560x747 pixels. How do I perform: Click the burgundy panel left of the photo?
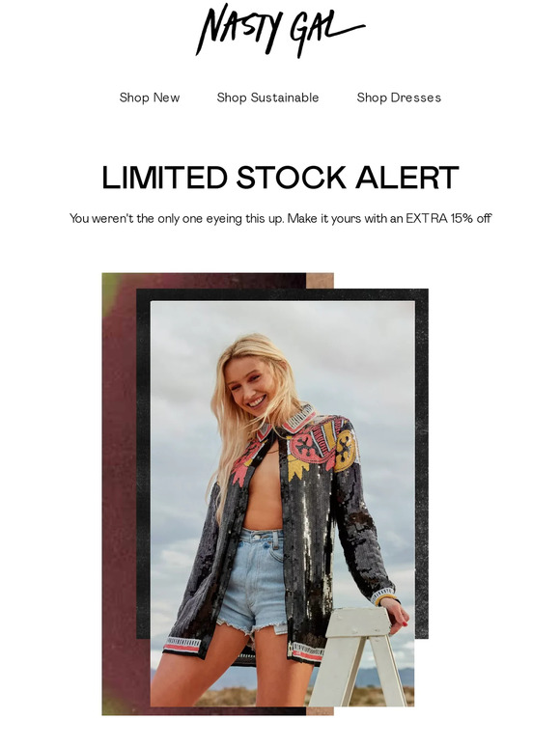[119, 493]
